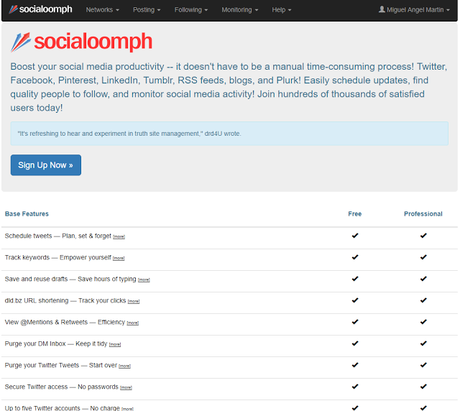The height and width of the screenshot is (411, 460).
Task: Click Professional checkmark for Purge your Twitter Tweets
Action: click(x=423, y=365)
